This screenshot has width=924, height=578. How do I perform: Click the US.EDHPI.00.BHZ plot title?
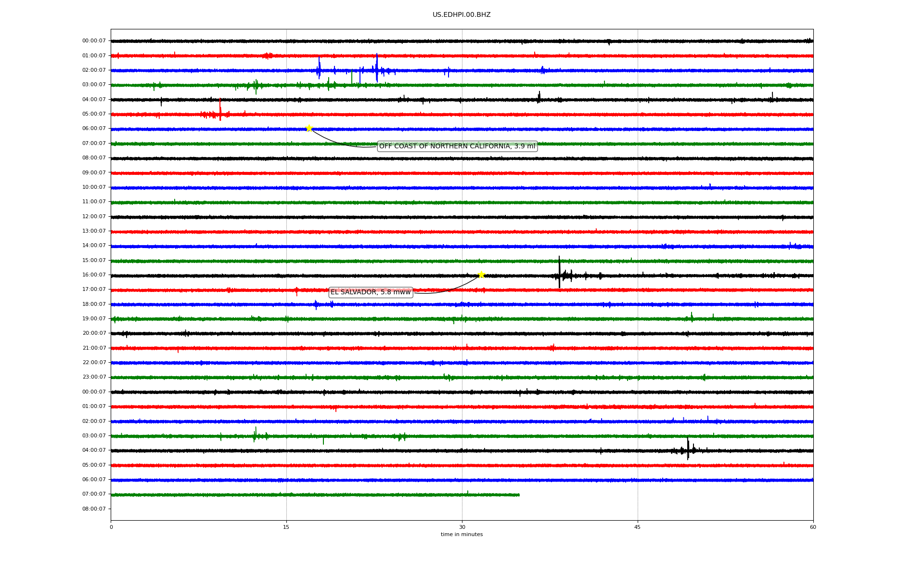[462, 15]
